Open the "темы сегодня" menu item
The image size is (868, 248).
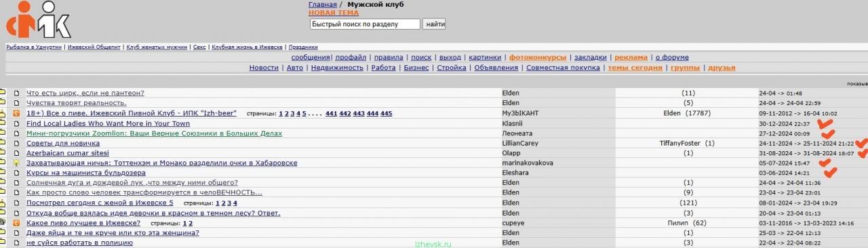pyautogui.click(x=635, y=68)
